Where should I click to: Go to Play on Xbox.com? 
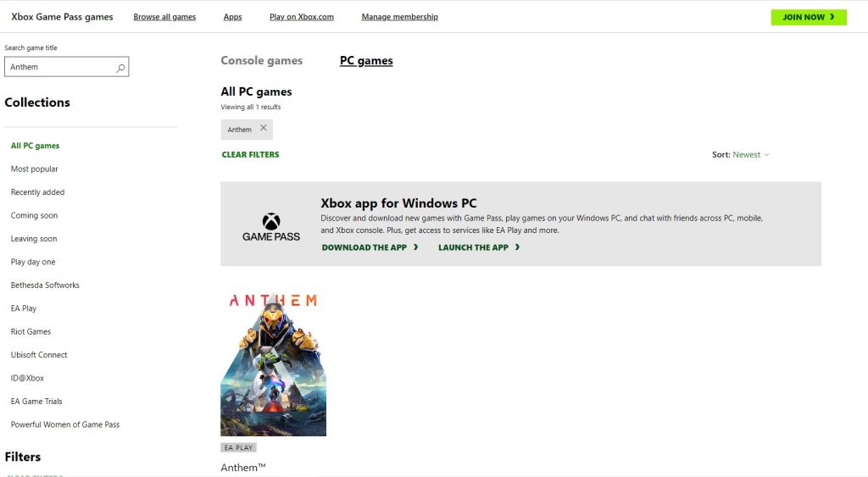(301, 17)
